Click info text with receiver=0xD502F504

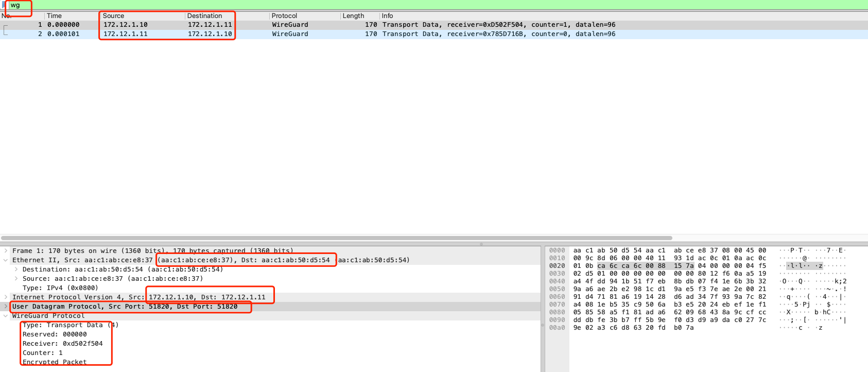(499, 25)
